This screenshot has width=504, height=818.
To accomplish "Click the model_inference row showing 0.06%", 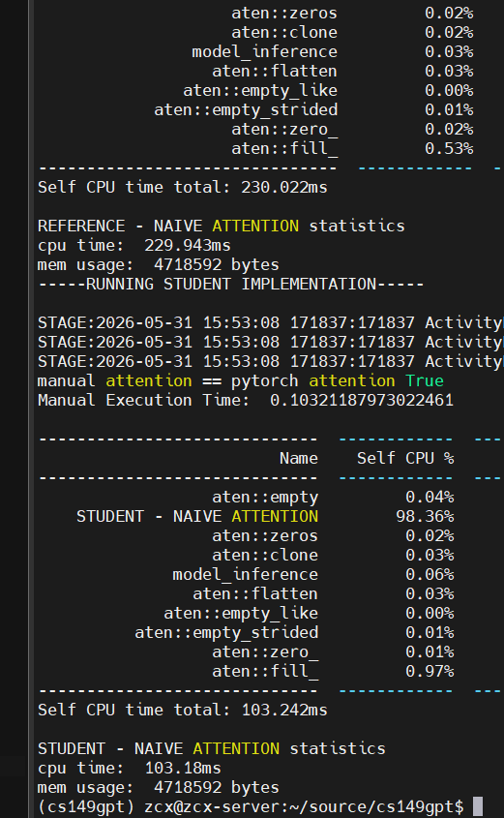I will 312,574.
